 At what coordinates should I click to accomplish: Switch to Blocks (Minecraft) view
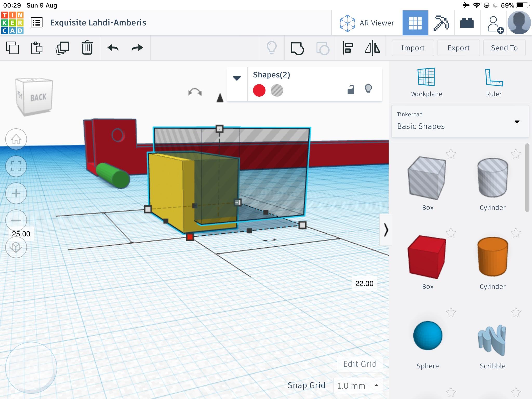(x=441, y=23)
